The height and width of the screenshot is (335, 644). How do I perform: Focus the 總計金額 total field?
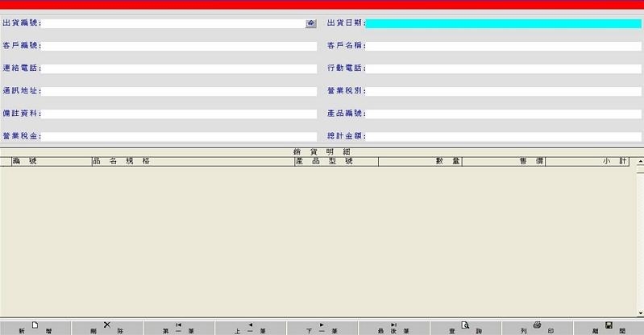pyautogui.click(x=503, y=137)
